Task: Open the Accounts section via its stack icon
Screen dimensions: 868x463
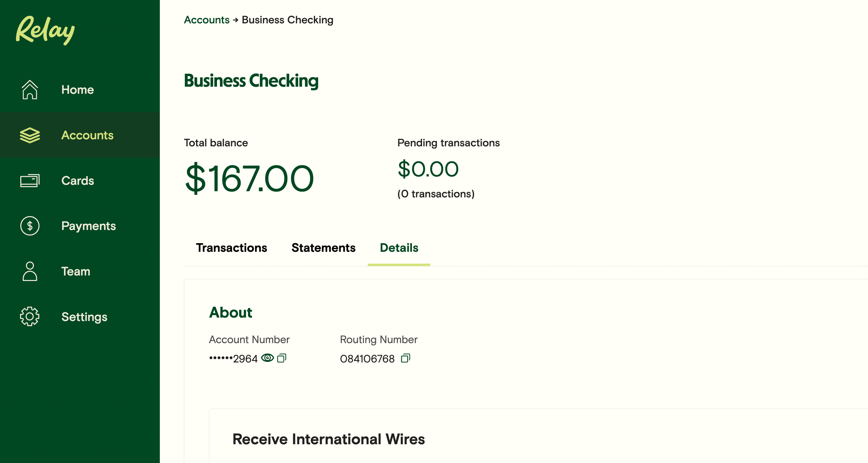Action: 30,135
